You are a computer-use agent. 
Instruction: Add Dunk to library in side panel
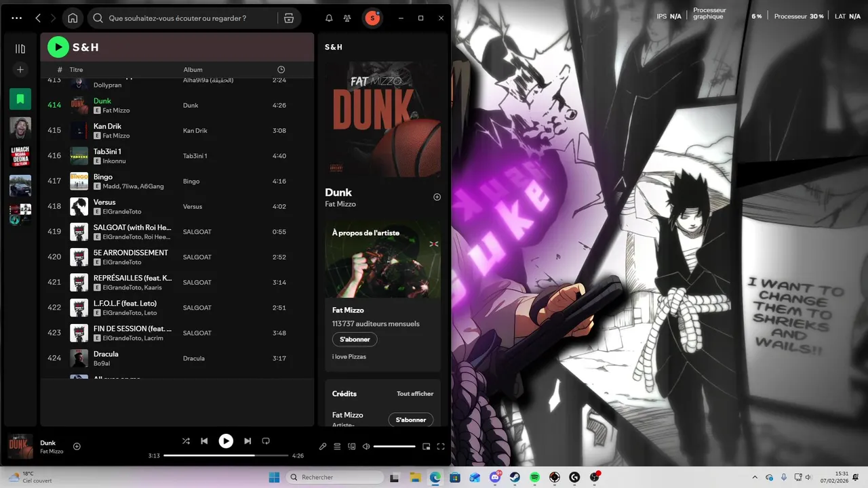(x=437, y=197)
